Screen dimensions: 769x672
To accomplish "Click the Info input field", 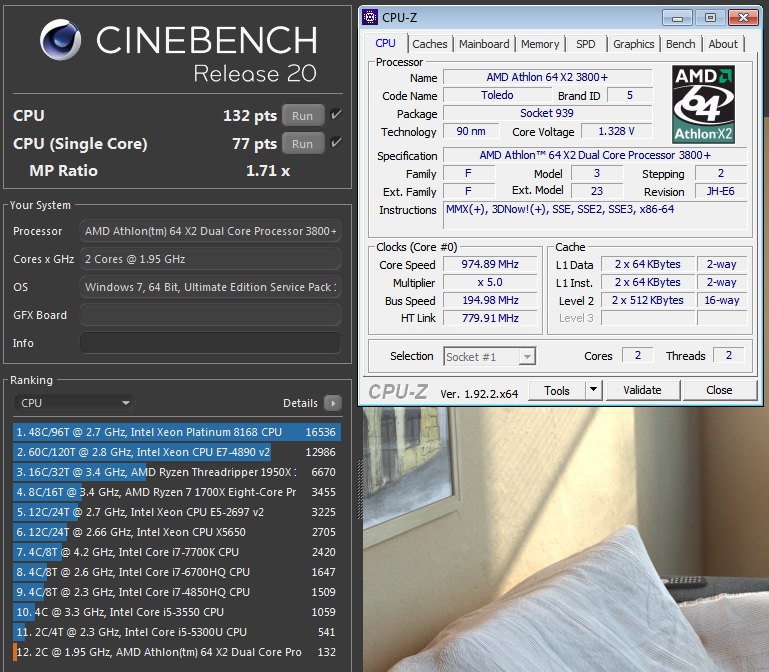I will [210, 343].
